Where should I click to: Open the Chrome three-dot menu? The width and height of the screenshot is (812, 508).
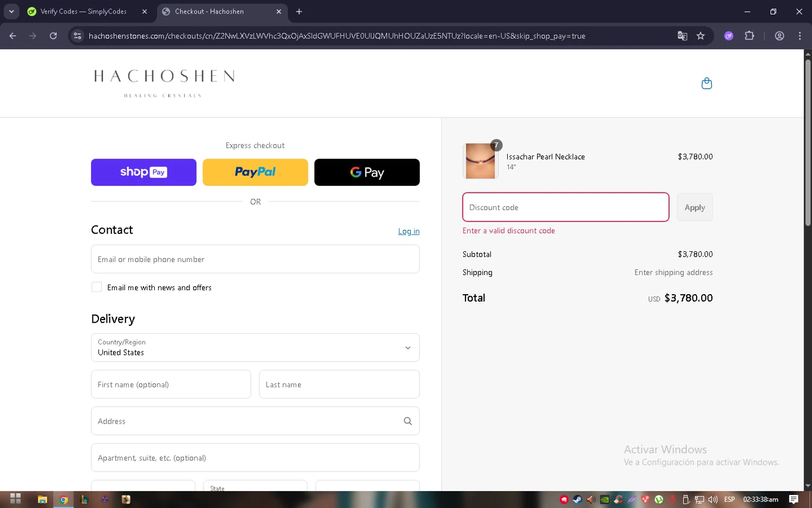point(800,36)
